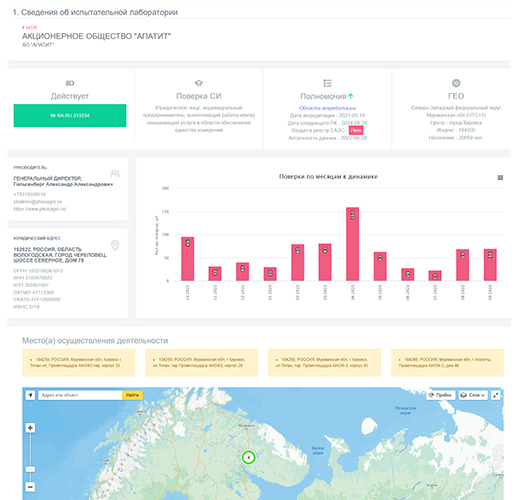Click the people icon next to Руководитель

pyautogui.click(x=115, y=173)
